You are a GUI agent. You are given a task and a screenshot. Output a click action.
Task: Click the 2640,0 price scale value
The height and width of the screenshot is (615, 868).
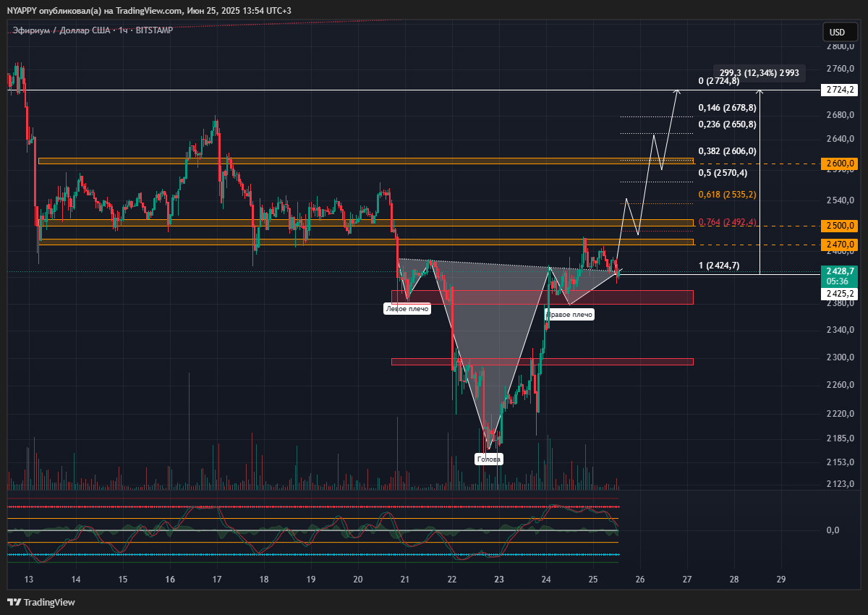[x=841, y=139]
